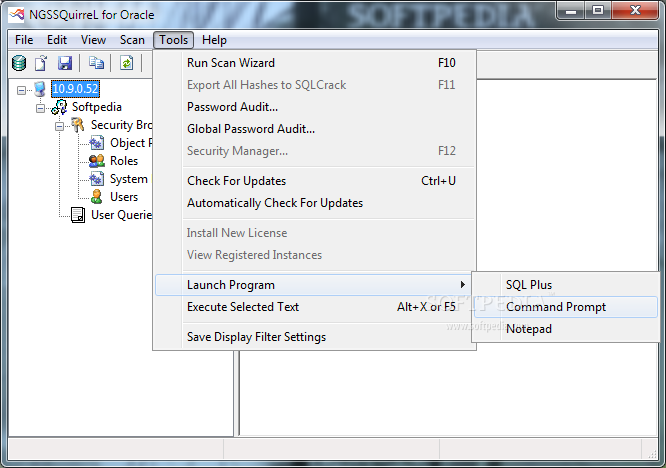
Task: Launch SQL Plus from submenu
Action: [566, 285]
